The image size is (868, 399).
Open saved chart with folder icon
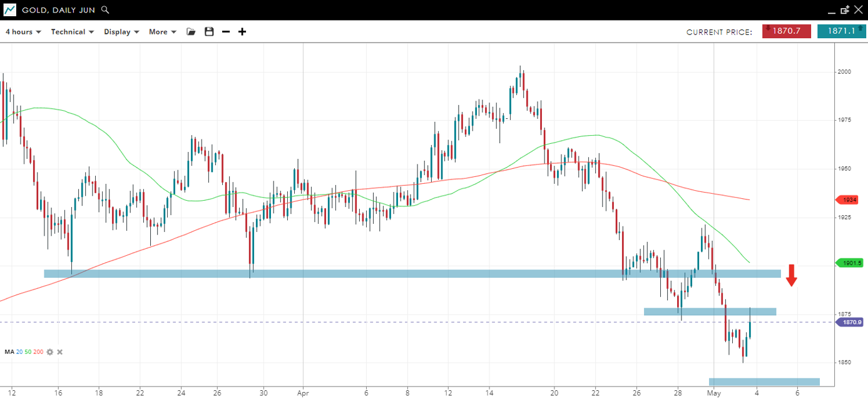pos(191,32)
